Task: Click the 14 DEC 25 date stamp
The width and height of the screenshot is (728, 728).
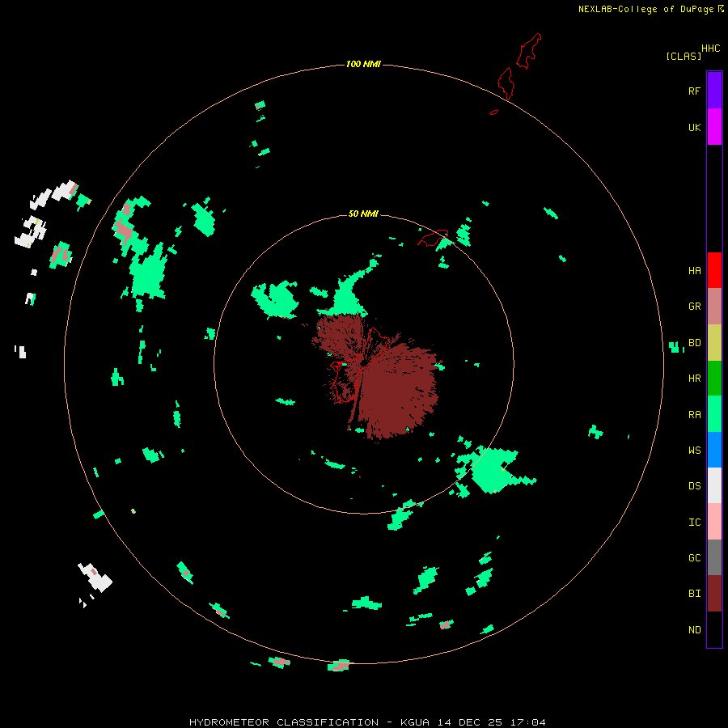Action: click(470, 722)
